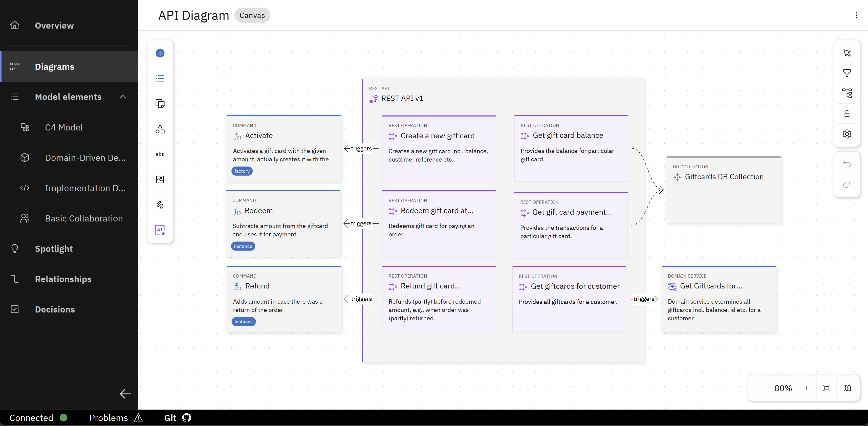Image resolution: width=868 pixels, height=426 pixels.
Task: Open Model elements in the sidebar
Action: point(69,97)
